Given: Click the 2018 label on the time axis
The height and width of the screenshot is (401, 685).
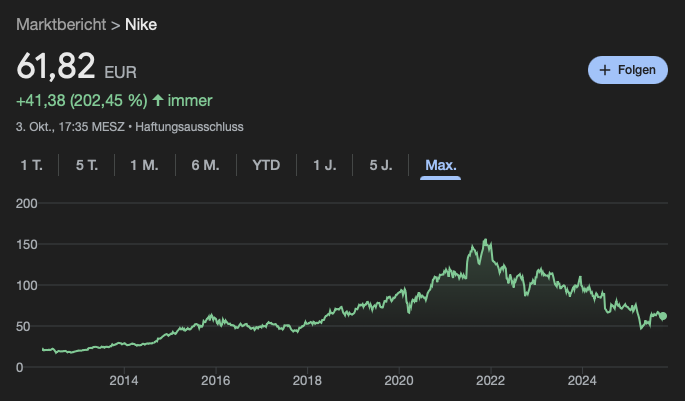Looking at the screenshot, I should [307, 380].
